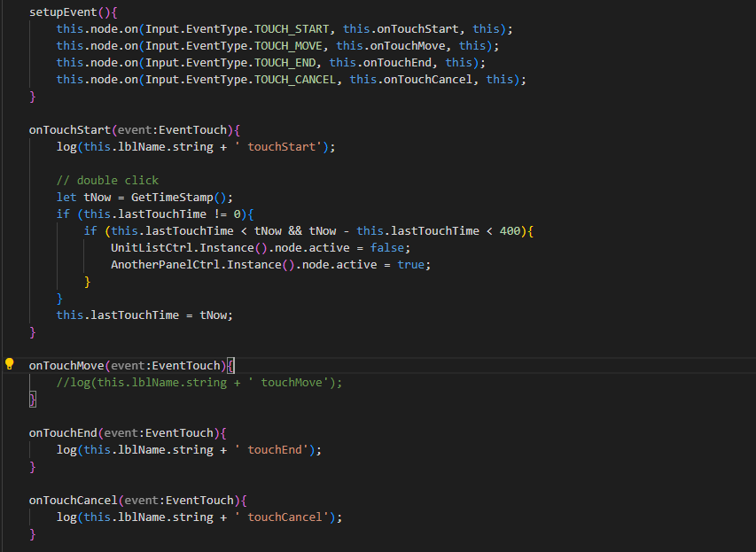Click the onTouchStart method definition name
756x552 pixels.
pyautogui.click(x=70, y=130)
